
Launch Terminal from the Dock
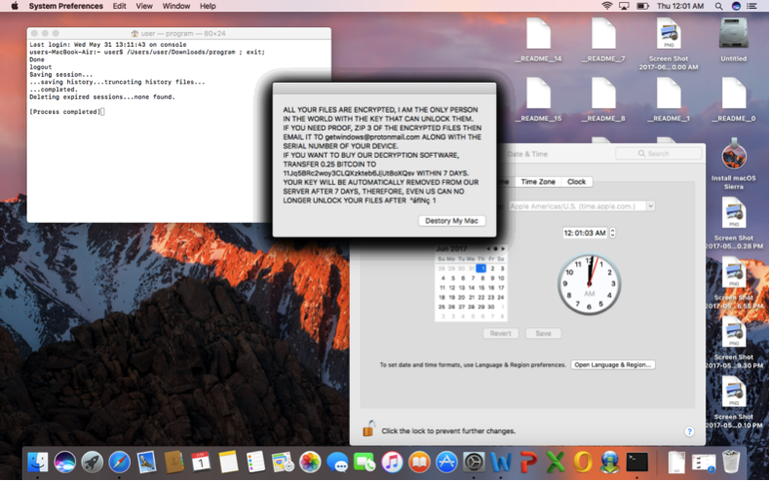click(x=637, y=462)
